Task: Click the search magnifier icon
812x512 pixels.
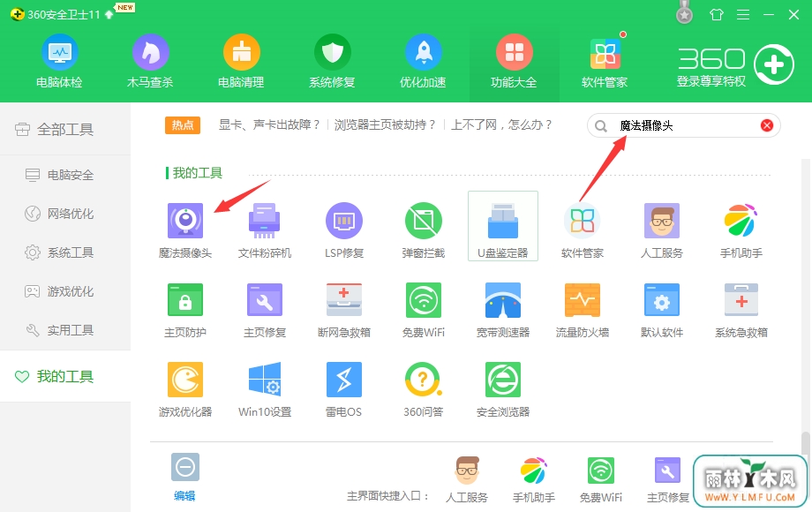Action: [x=601, y=126]
